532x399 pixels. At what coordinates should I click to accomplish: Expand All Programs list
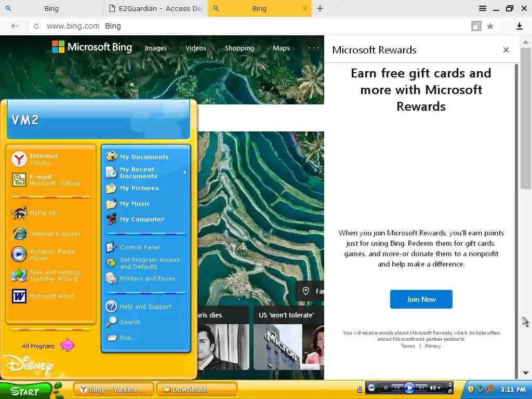pyautogui.click(x=47, y=345)
